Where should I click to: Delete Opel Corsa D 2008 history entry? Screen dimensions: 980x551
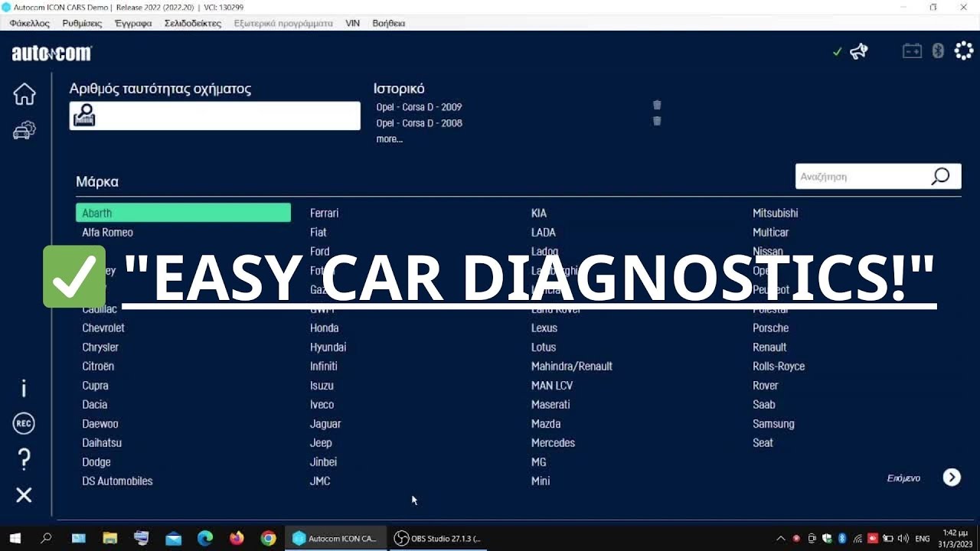[657, 121]
